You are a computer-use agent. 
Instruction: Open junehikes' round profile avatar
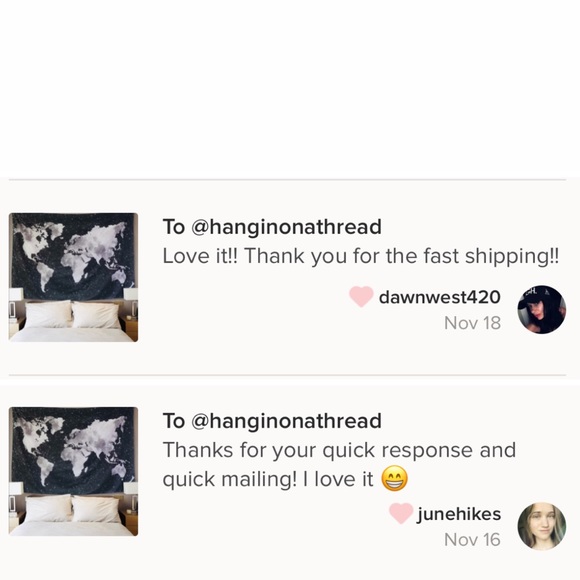point(542,526)
